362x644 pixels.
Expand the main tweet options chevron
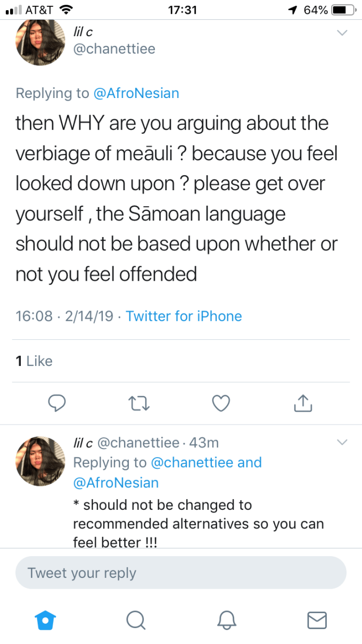point(342,33)
